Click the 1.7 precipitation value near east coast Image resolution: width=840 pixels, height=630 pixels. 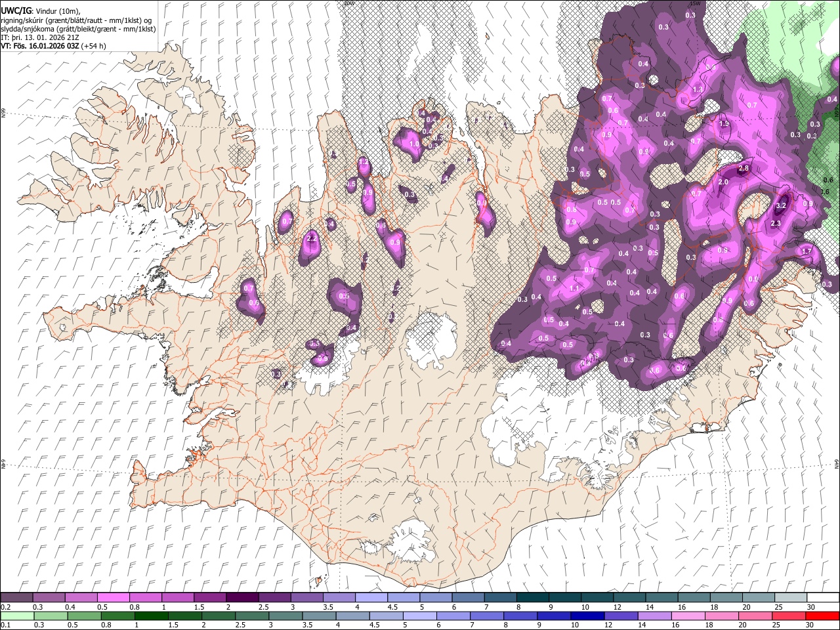click(x=807, y=251)
